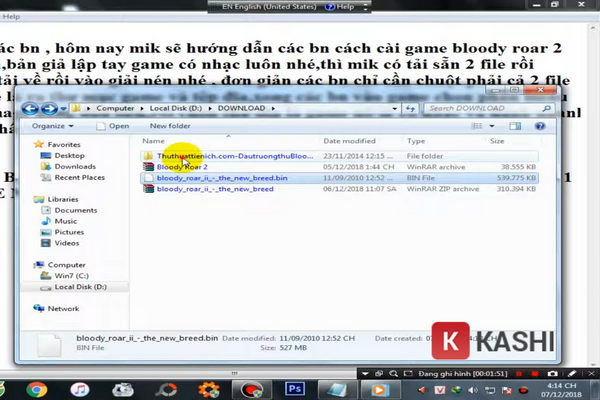The image size is (600, 400).
Task: Open Desktop in Favorites
Action: tap(69, 155)
